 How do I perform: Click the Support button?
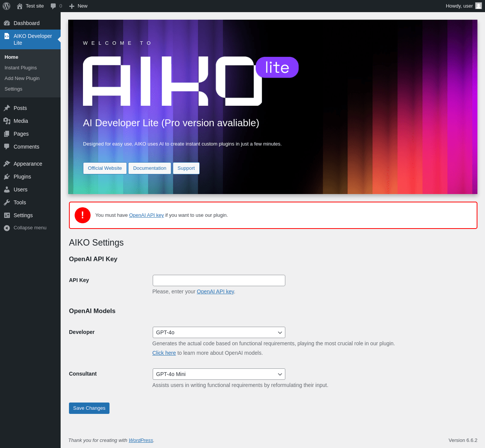pos(186,168)
